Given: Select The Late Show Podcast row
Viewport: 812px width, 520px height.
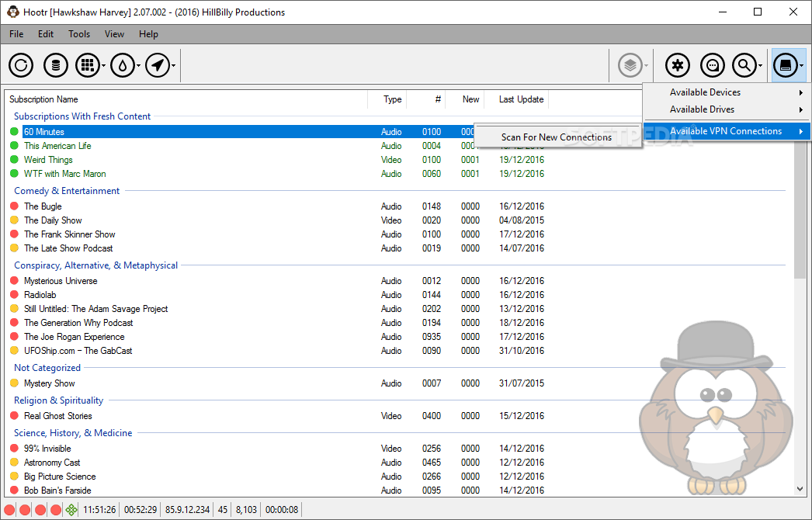Looking at the screenshot, I should [x=68, y=248].
